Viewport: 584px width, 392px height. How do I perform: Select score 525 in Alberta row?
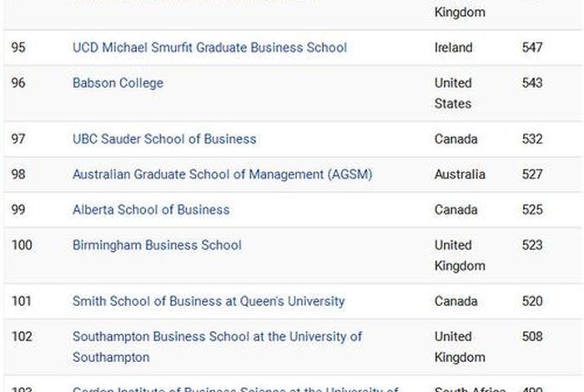[532, 209]
